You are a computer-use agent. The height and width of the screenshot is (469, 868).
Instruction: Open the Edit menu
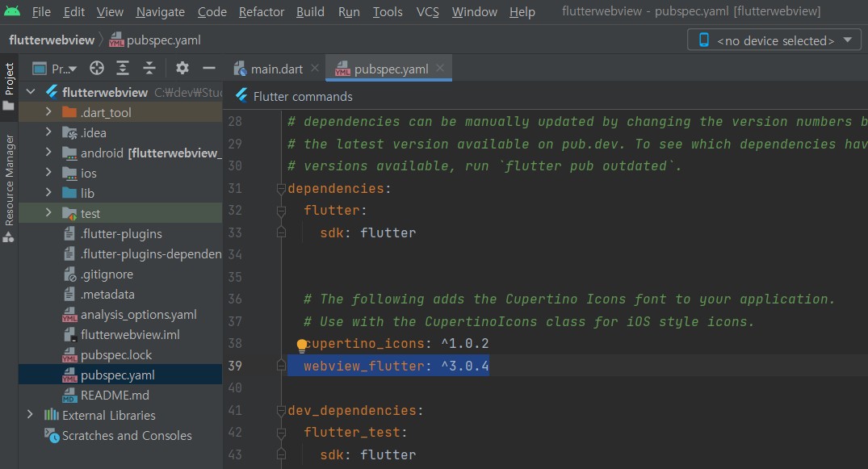tap(73, 11)
